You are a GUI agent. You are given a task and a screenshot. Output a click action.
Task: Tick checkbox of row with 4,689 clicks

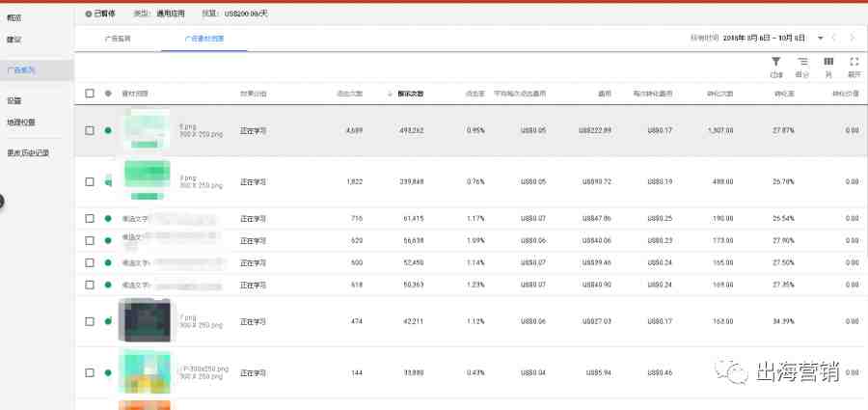(x=90, y=131)
